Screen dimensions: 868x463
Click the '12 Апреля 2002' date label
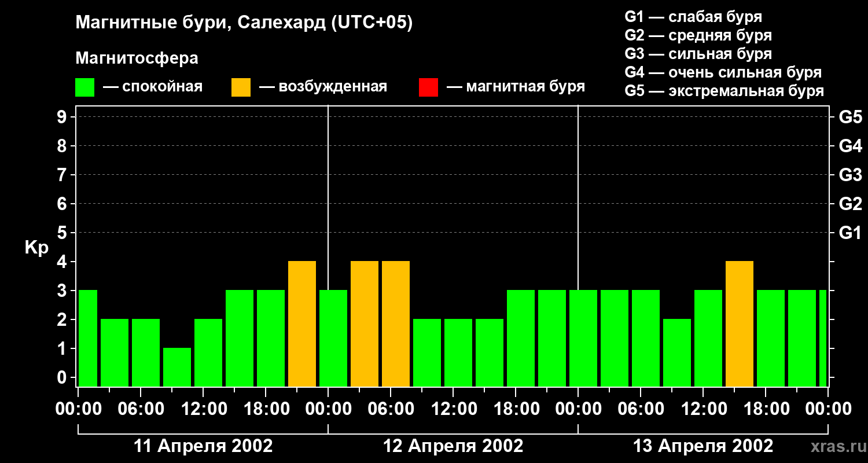[453, 446]
